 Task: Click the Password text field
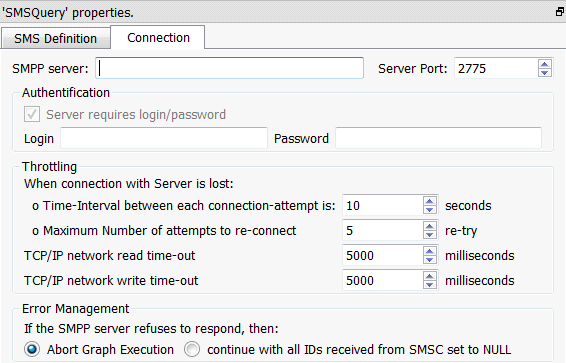click(x=438, y=138)
